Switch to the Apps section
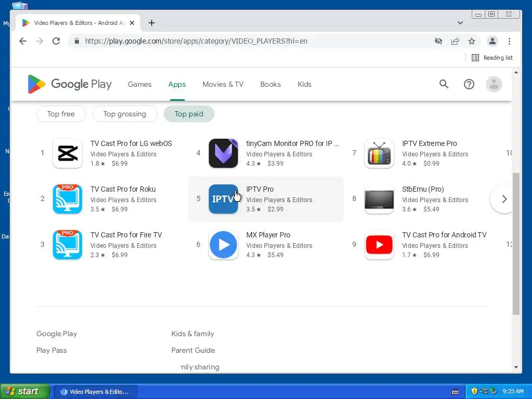 coord(177,84)
